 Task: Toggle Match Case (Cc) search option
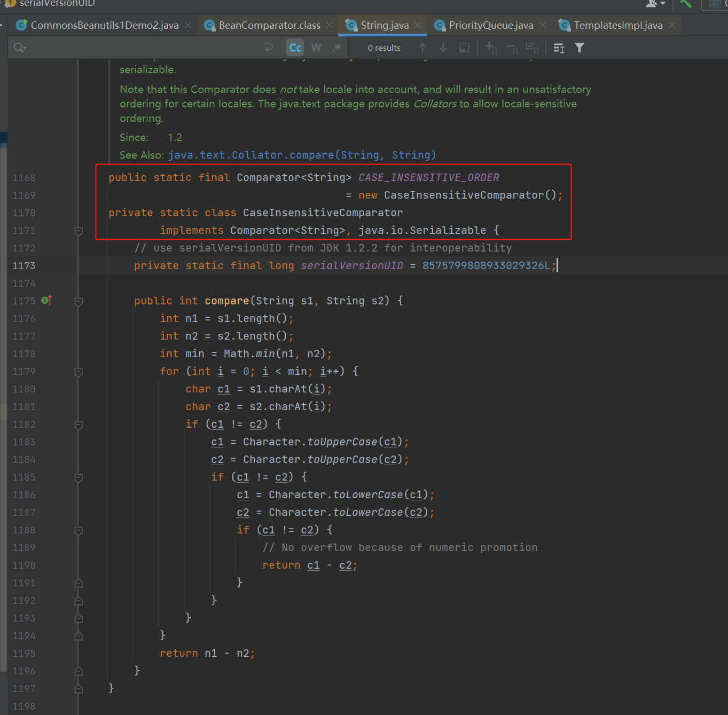(x=295, y=48)
